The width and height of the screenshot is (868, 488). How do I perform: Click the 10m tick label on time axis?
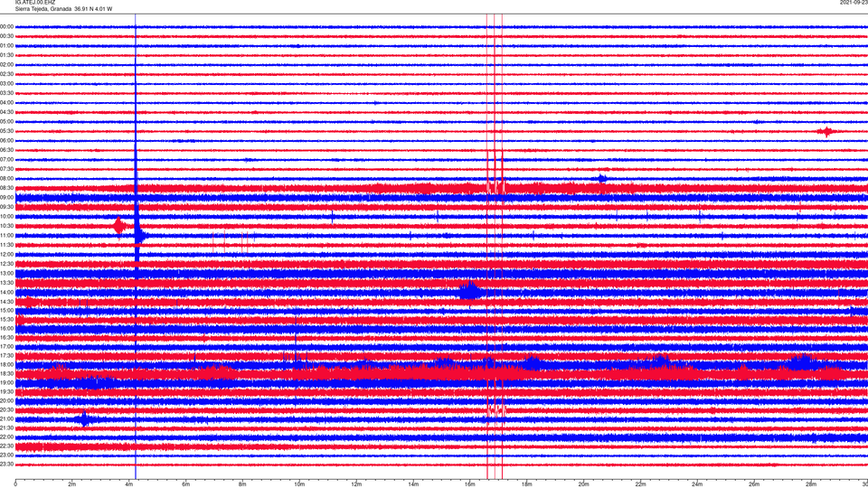tap(299, 484)
